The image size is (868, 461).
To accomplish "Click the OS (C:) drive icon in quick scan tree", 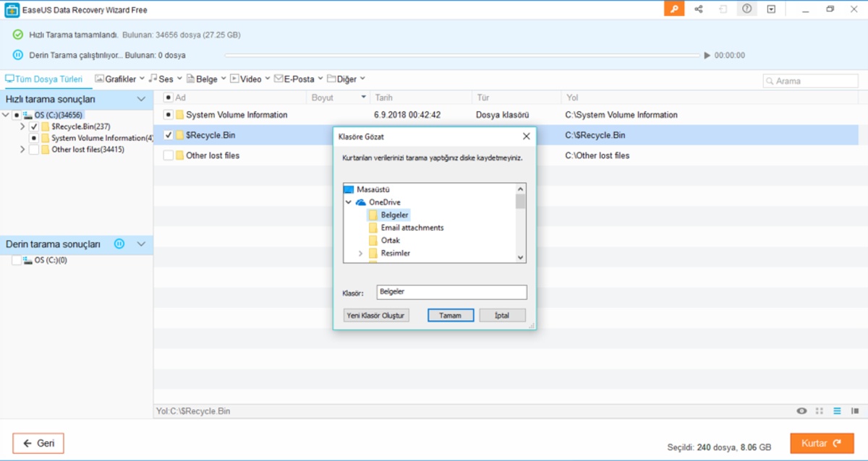I will tap(28, 115).
